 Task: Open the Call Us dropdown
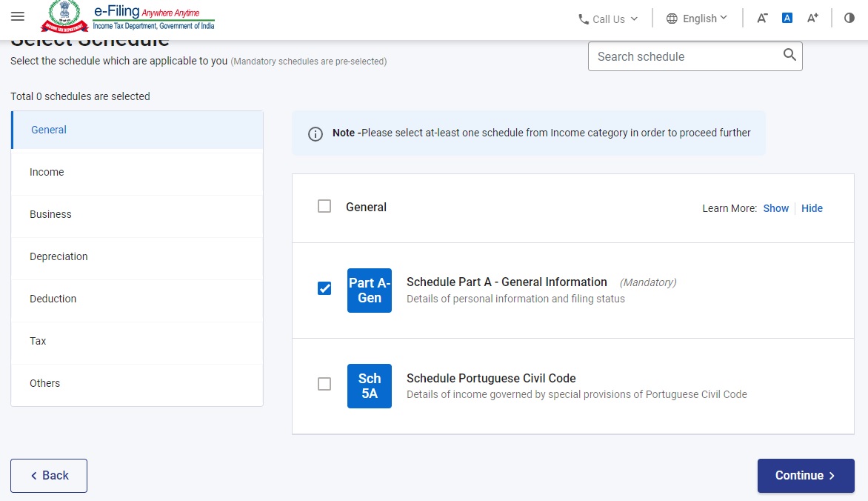[x=607, y=19]
